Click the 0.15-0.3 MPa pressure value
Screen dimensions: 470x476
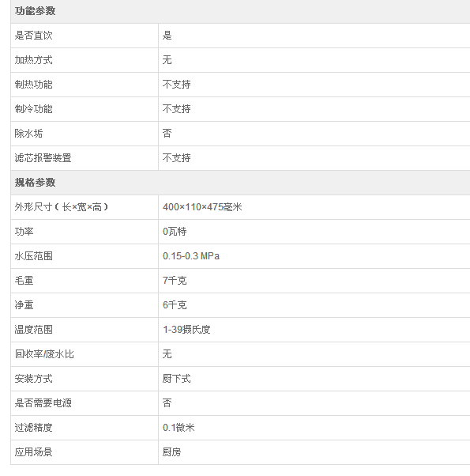pos(191,256)
